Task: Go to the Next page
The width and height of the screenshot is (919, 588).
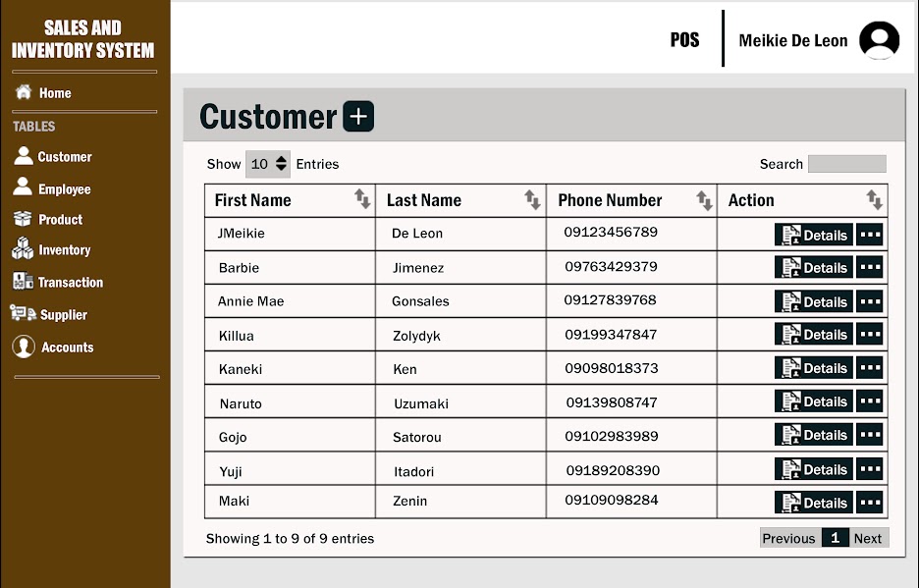Action: coord(868,538)
